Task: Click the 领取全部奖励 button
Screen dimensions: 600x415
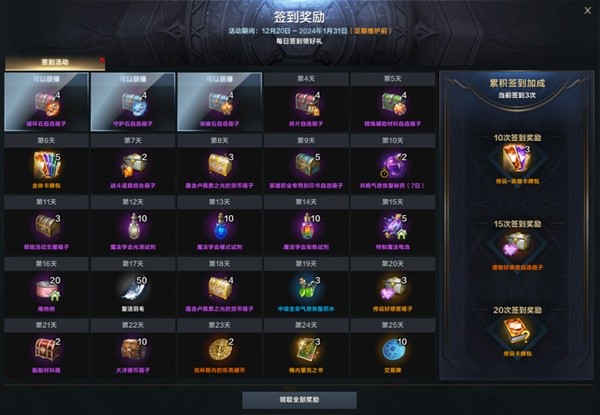Action: (x=300, y=400)
